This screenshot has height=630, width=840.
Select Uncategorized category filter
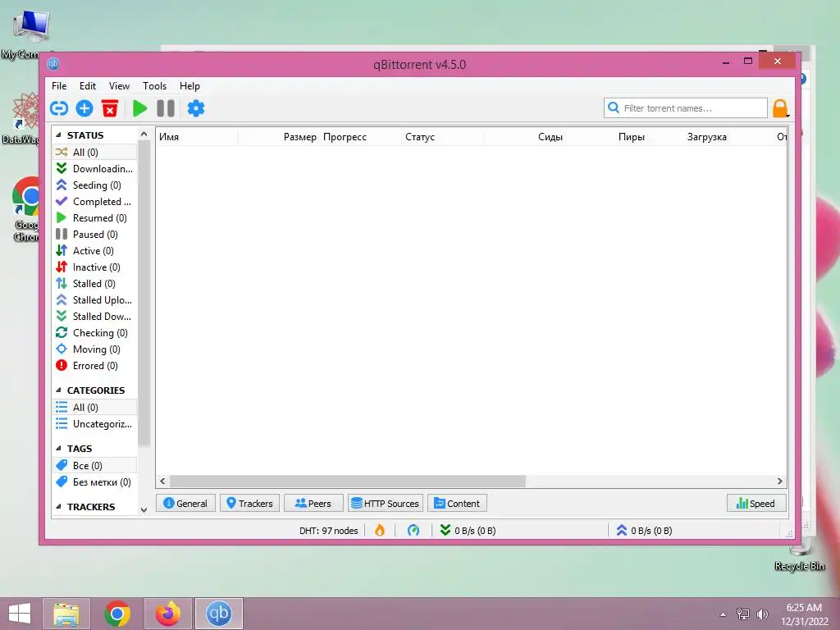pyautogui.click(x=95, y=424)
